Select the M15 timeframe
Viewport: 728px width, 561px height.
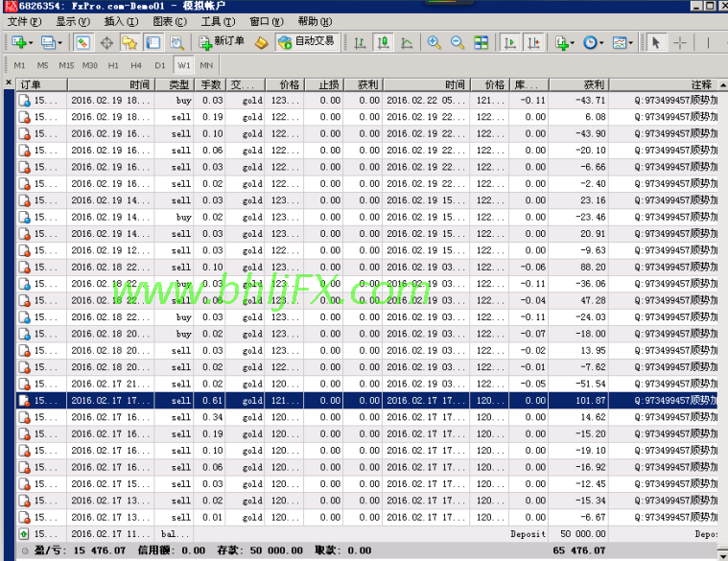pos(66,65)
